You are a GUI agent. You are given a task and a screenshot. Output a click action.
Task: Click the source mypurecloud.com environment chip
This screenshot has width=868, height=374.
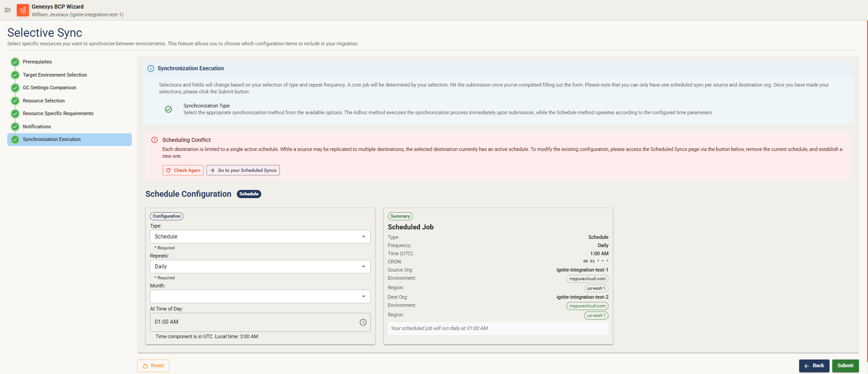587,279
